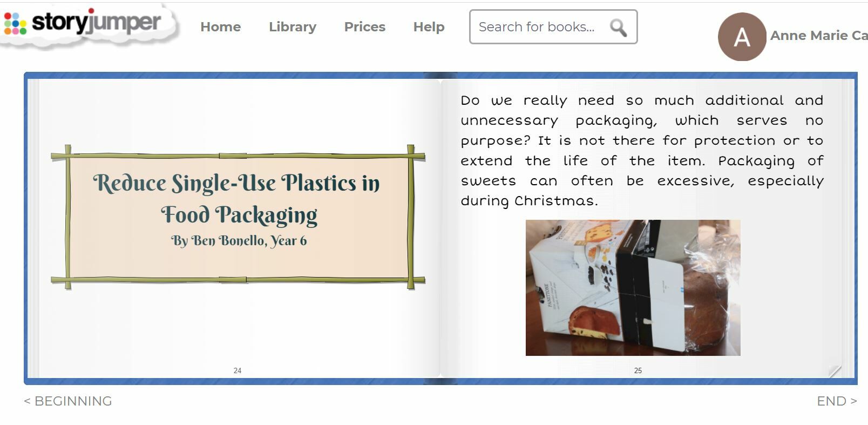Click the panettone packaging photo

[x=633, y=287]
